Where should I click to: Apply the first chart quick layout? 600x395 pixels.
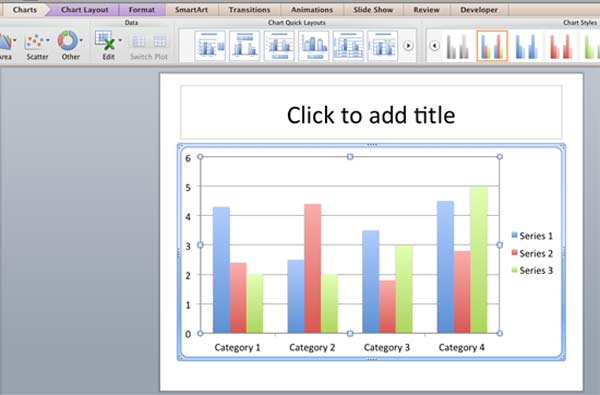[210, 46]
